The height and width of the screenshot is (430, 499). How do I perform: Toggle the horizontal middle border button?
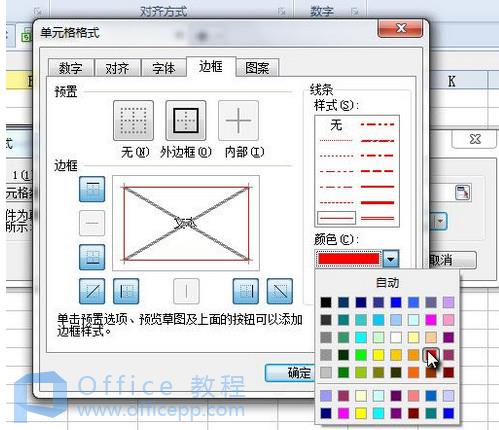[92, 223]
